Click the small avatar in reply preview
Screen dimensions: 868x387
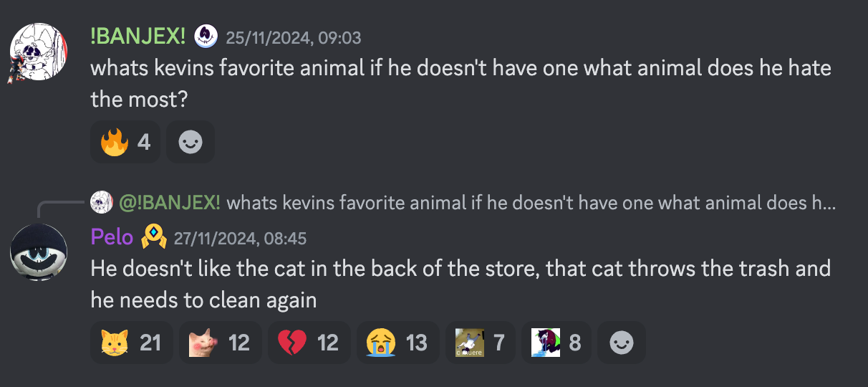coord(102,203)
